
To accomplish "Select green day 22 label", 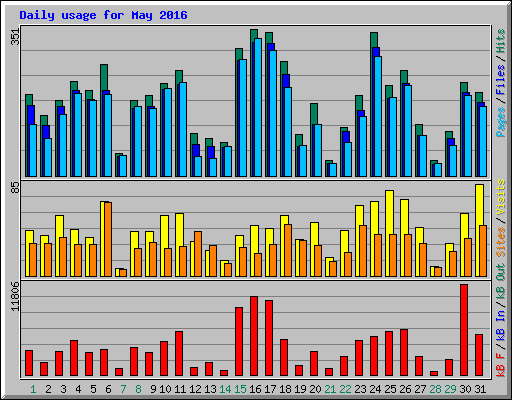I will tap(345, 389).
